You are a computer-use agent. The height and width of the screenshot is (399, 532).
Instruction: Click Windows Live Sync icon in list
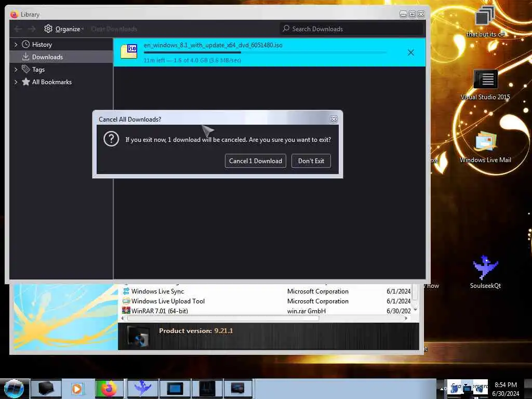point(126,291)
